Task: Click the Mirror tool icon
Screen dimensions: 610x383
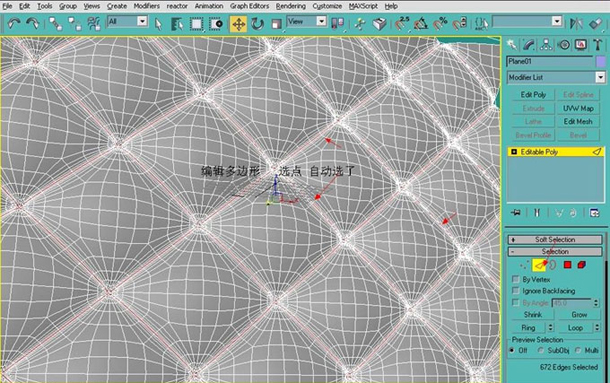Action: pos(576,24)
